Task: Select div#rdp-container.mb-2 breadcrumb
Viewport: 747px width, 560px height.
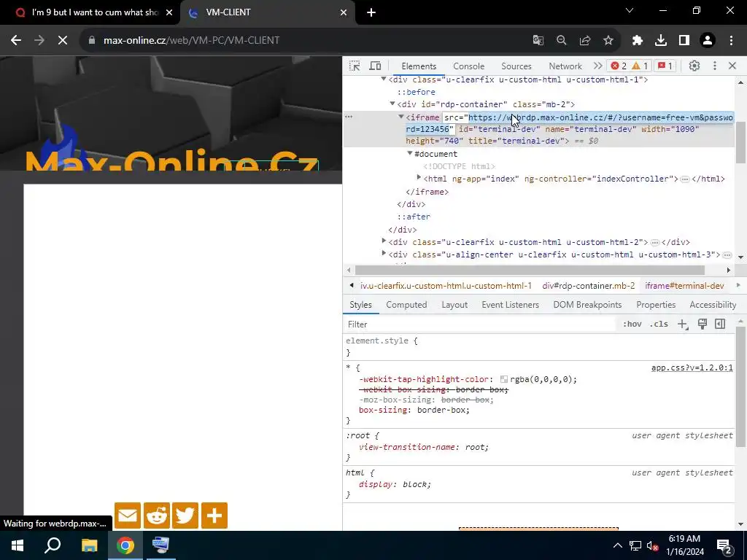Action: [x=589, y=286]
